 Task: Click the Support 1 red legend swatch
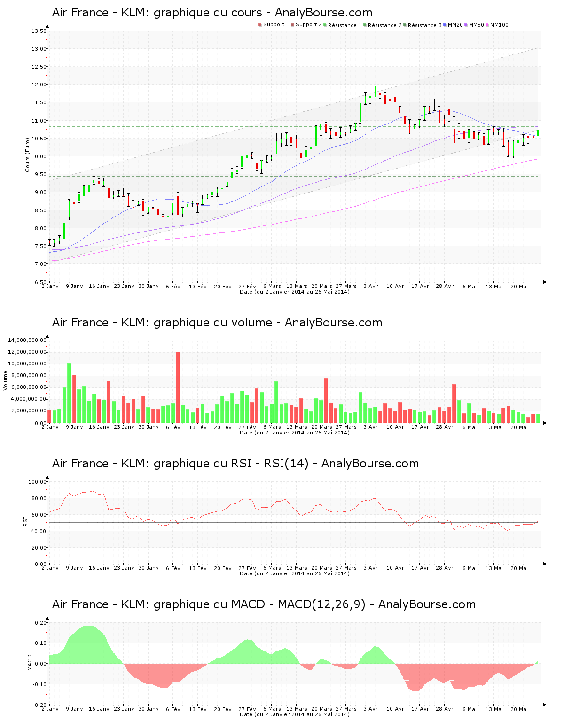pos(260,25)
